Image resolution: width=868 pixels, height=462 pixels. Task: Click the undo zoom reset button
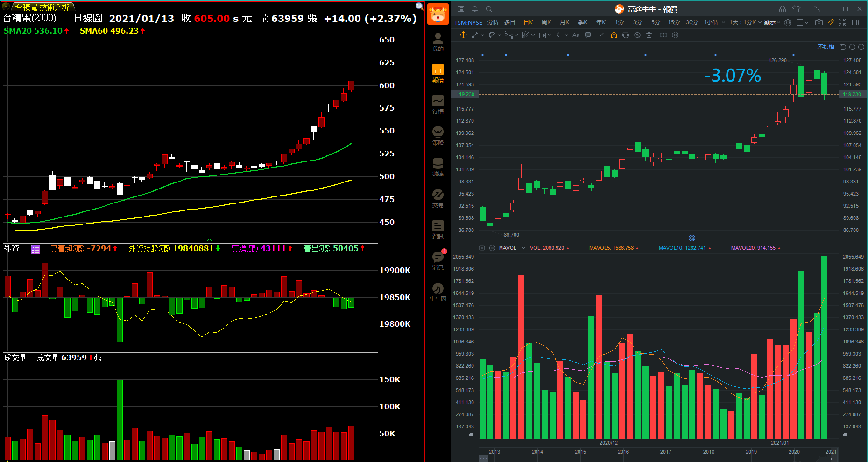click(x=843, y=47)
